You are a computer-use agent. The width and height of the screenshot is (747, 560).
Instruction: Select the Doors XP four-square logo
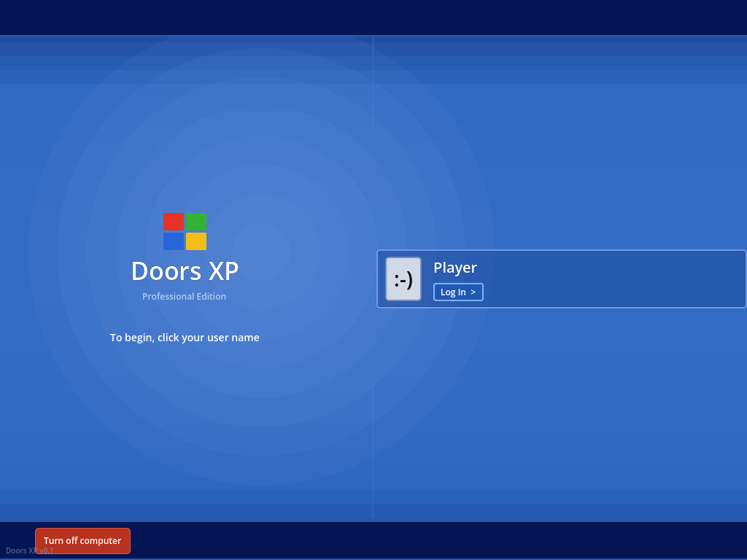(185, 231)
